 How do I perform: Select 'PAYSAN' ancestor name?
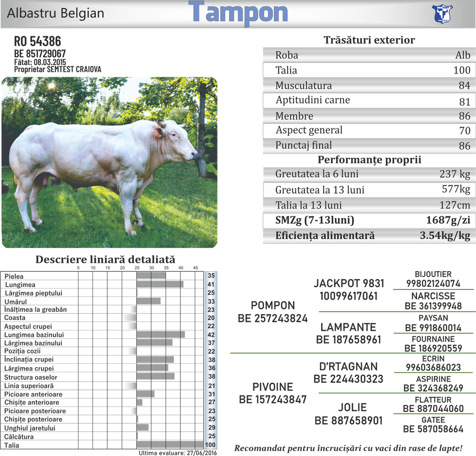(433, 318)
